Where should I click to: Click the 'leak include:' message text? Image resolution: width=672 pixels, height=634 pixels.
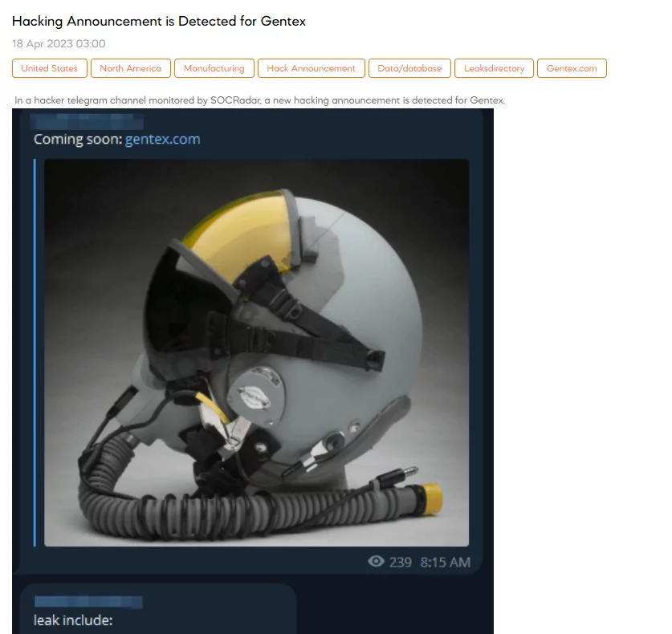(x=73, y=620)
